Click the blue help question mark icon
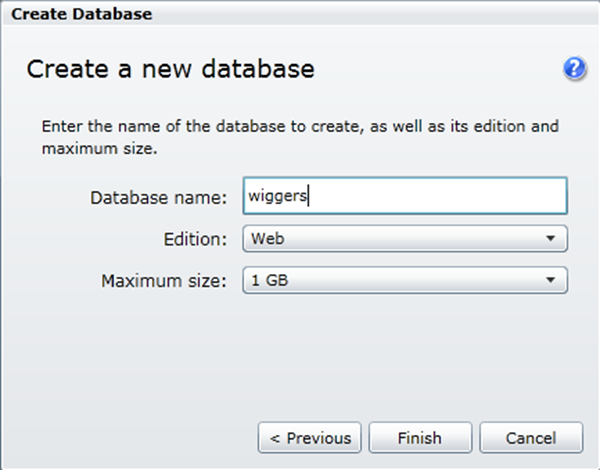 point(574,69)
